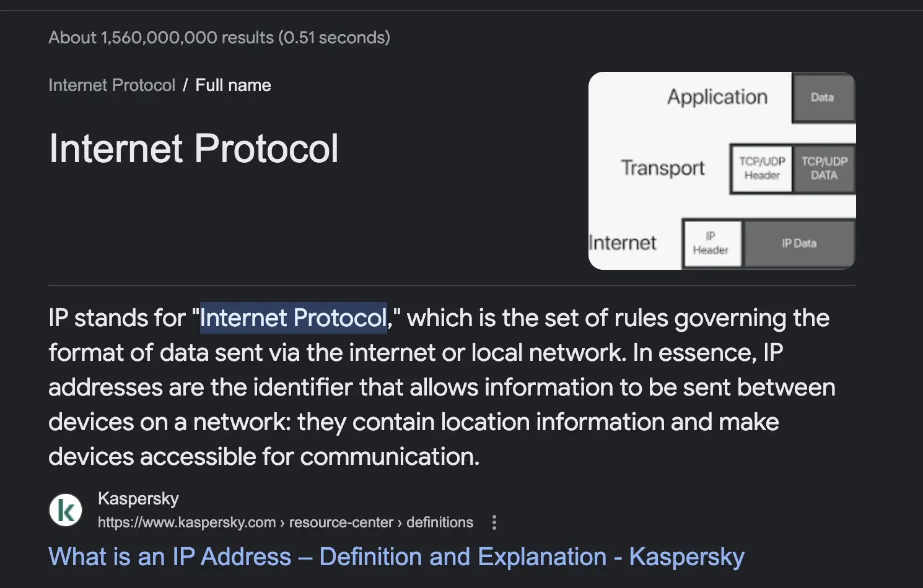This screenshot has width=923, height=588.
Task: Click the "Internet Protocol" breadcrumb link
Action: click(x=112, y=85)
